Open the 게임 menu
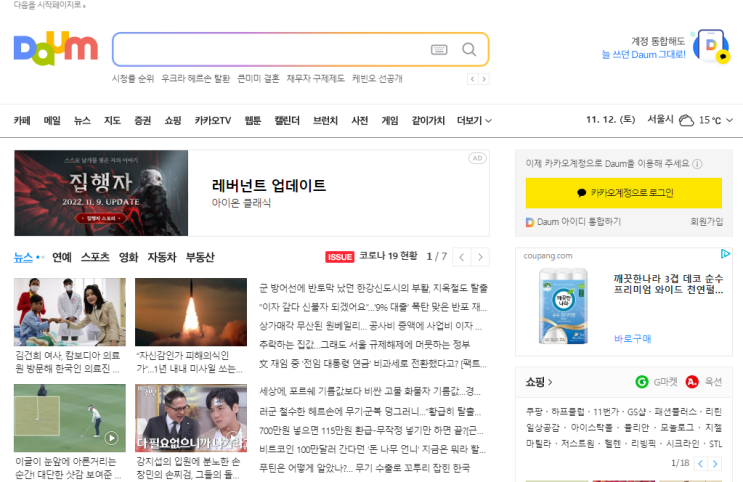The width and height of the screenshot is (743, 482). 390,121
